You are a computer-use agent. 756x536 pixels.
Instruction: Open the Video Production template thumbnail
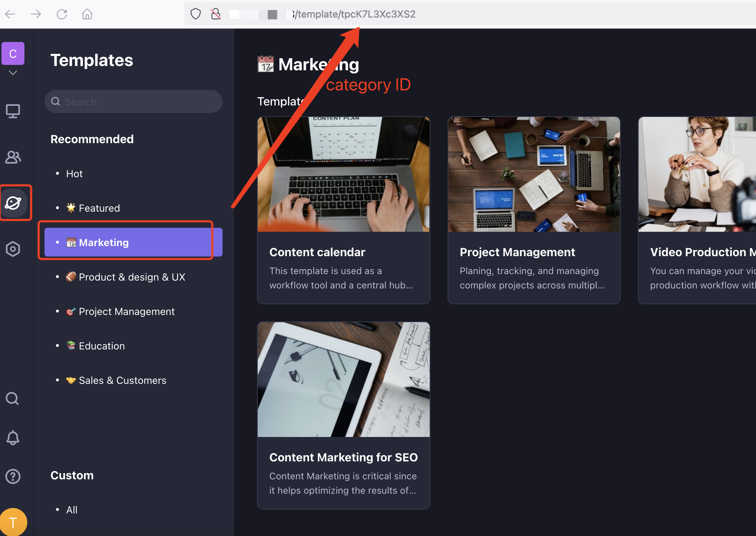coord(697,174)
